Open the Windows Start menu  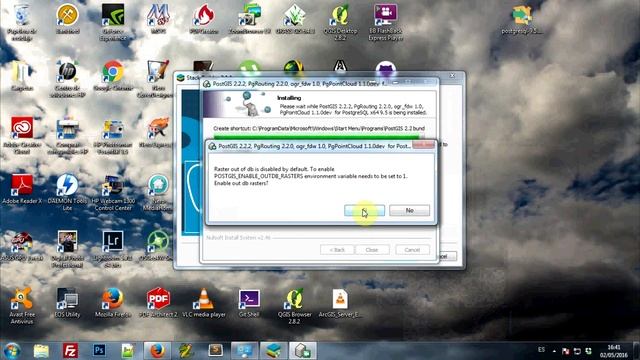pos(12,351)
